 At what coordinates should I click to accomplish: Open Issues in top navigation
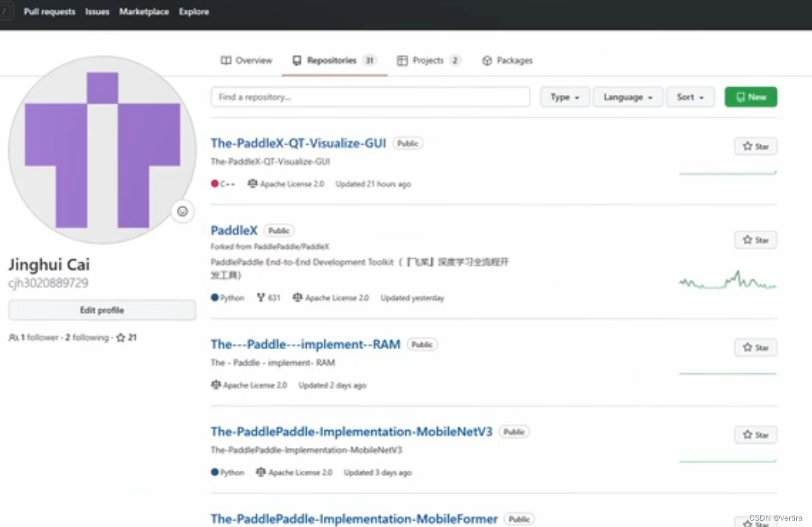(x=97, y=11)
